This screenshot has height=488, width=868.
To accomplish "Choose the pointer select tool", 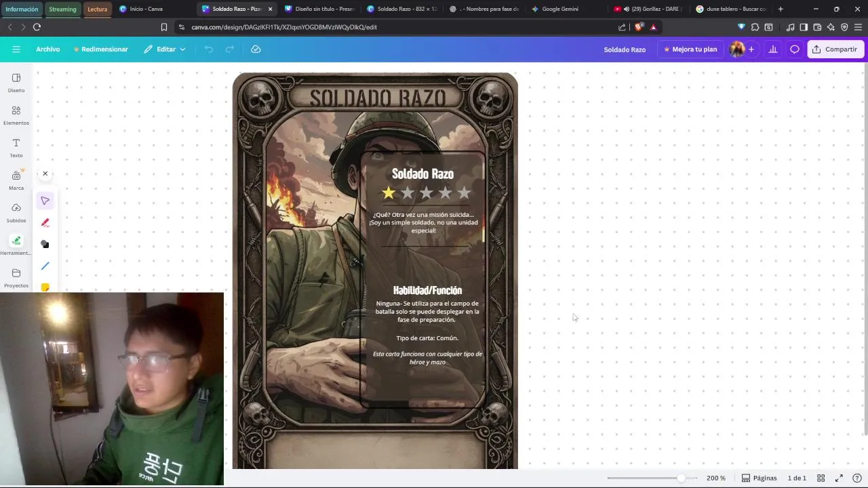I will [x=45, y=201].
